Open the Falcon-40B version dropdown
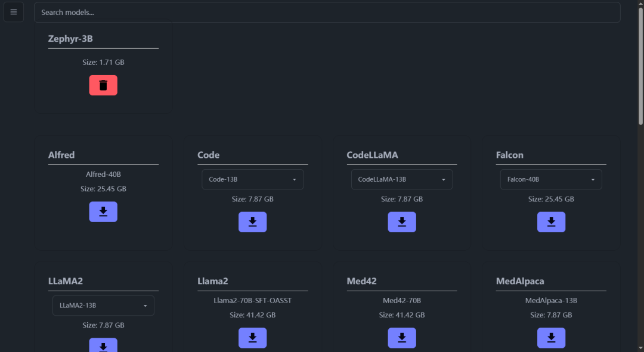Screen dimensions: 644x352 [x=551, y=179]
